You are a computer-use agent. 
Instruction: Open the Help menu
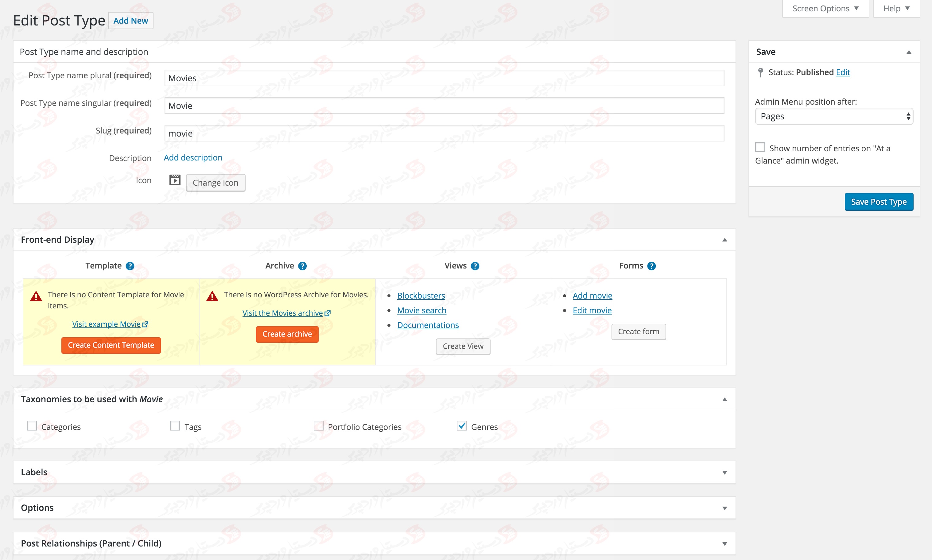pos(896,8)
